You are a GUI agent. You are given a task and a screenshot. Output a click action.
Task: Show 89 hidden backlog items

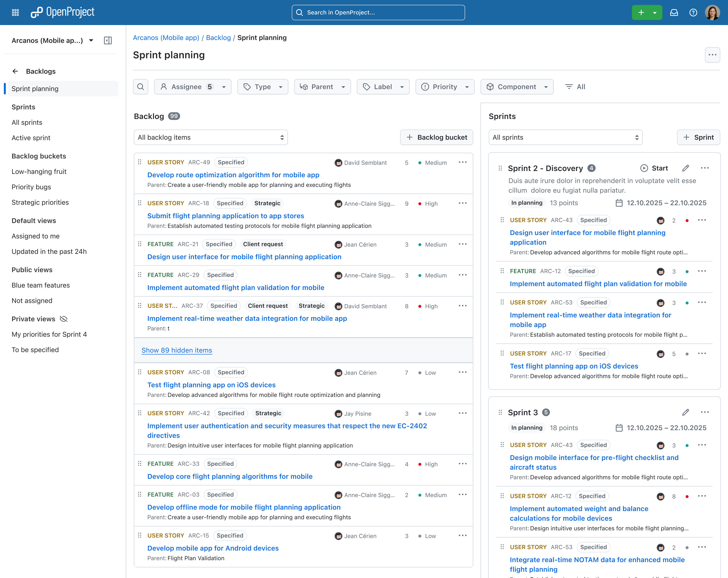[177, 350]
